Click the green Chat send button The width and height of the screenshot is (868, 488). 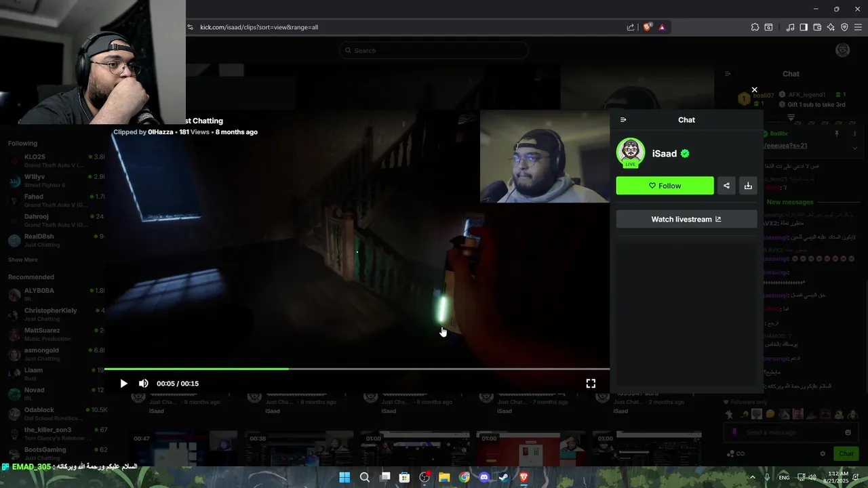846,453
